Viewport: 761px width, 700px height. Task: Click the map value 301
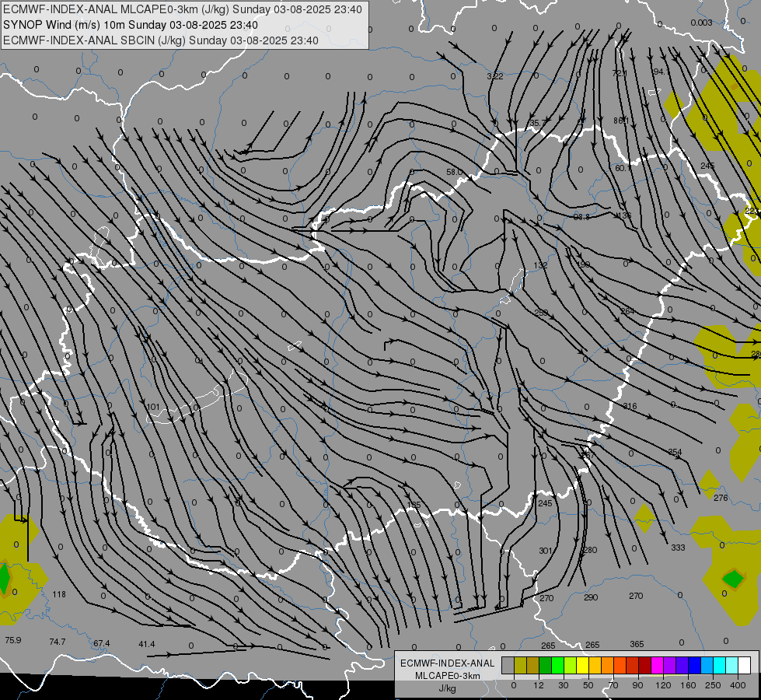pos(546,551)
